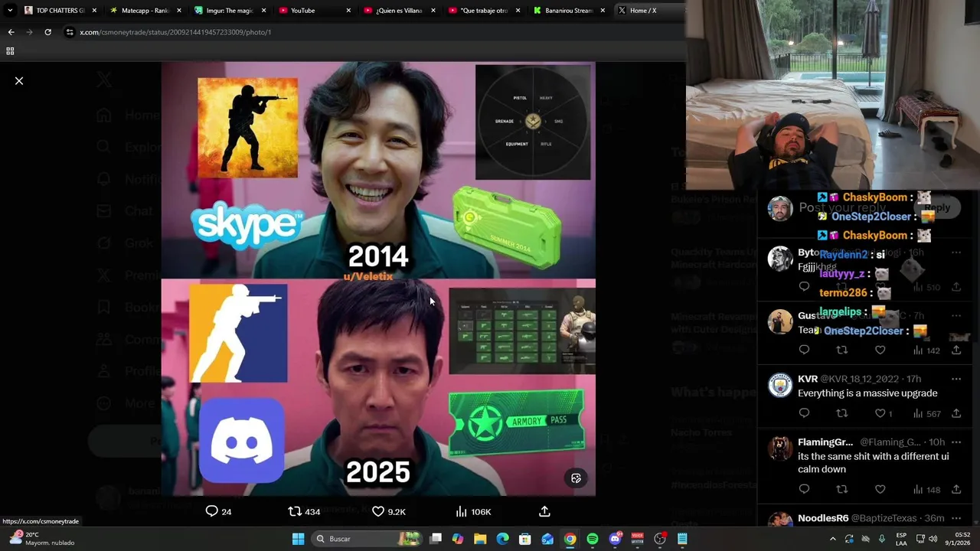Open Microsoft Edge from the taskbar
Image resolution: width=980 pixels, height=551 pixels.
[502, 539]
